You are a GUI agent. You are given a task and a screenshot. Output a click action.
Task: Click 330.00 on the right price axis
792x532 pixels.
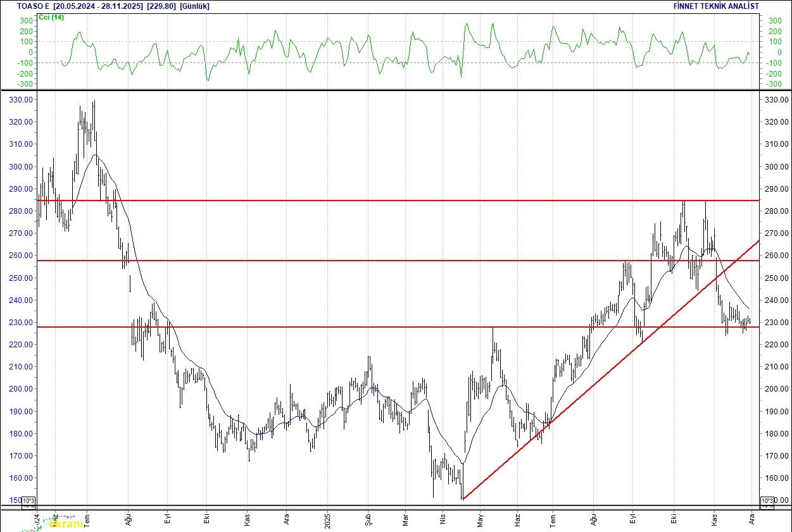(776, 100)
